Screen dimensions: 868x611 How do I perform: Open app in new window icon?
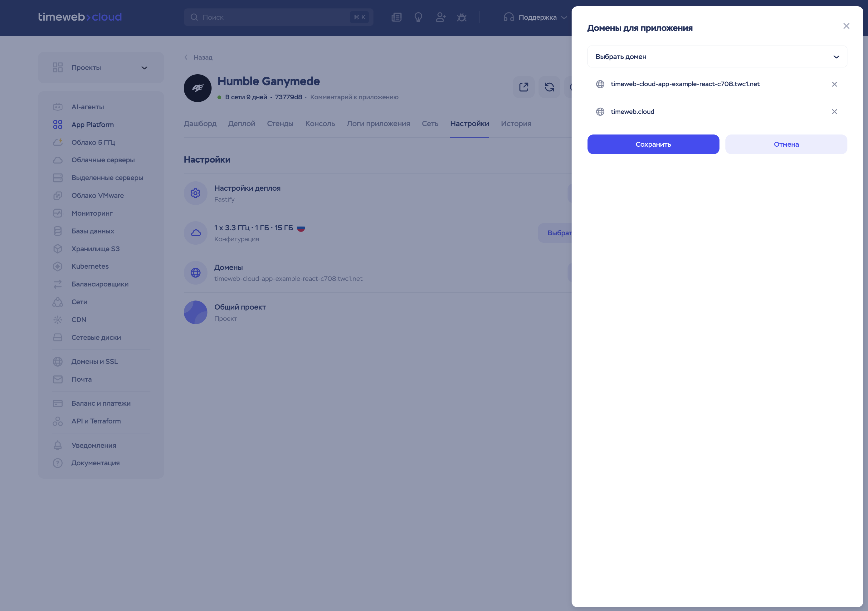pos(524,87)
